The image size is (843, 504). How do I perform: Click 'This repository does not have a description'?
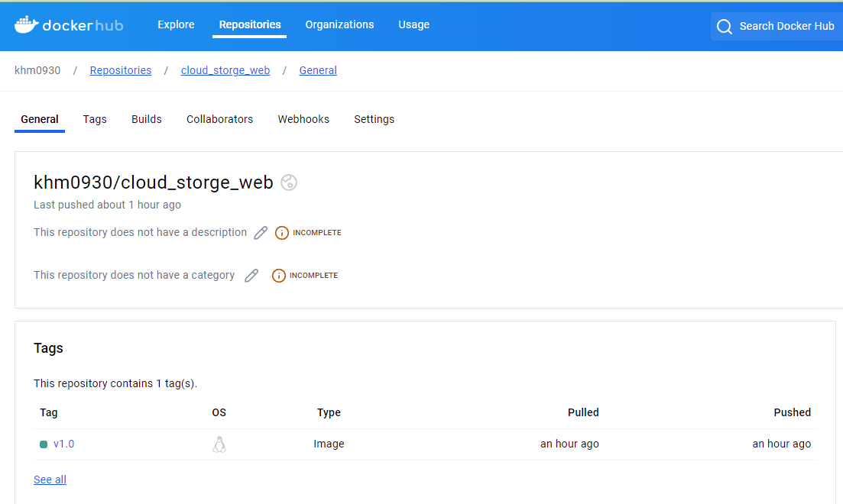click(141, 232)
